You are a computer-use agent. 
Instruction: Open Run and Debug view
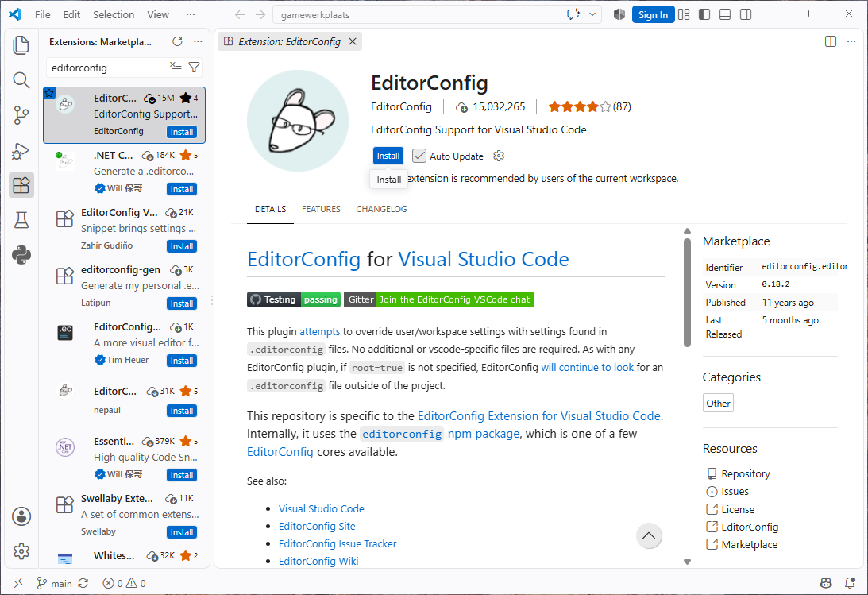[21, 151]
